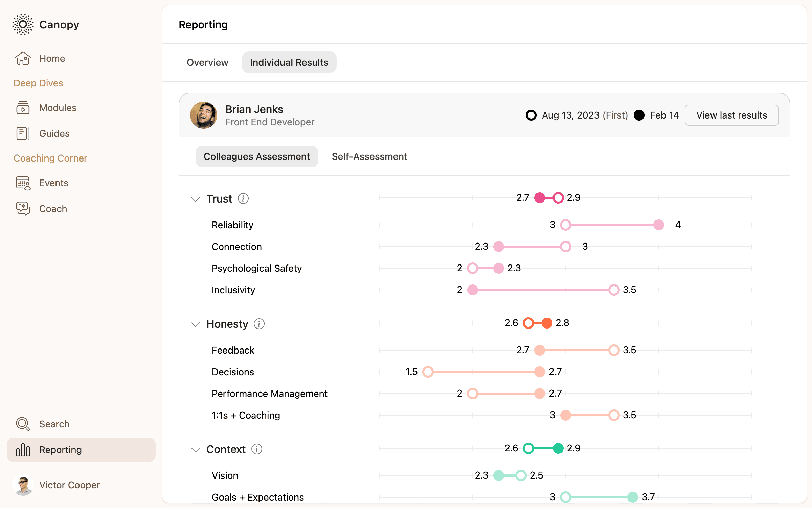Toggle the Aug 13, 2023 results marker

531,115
